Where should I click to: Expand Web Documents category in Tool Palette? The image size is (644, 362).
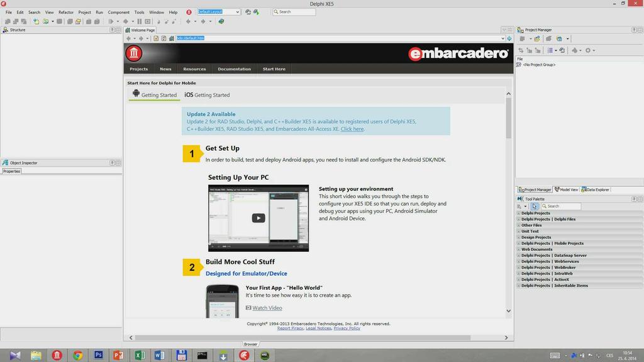tap(518, 249)
